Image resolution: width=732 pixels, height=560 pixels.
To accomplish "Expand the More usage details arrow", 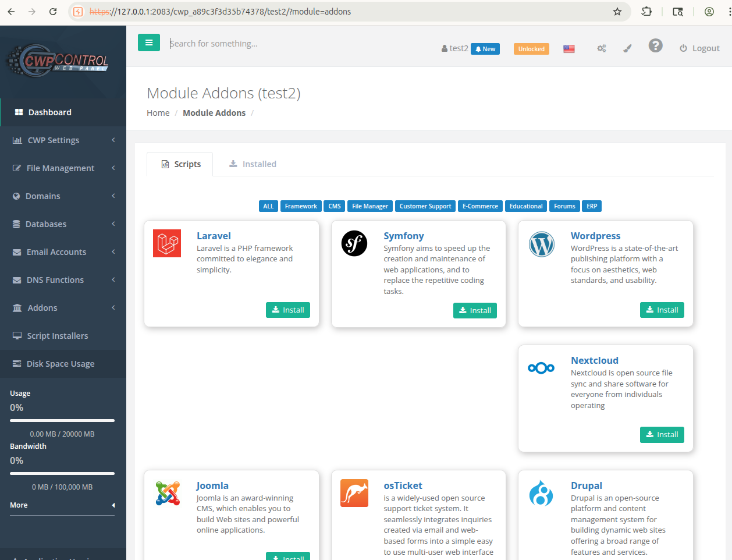I will (113, 505).
